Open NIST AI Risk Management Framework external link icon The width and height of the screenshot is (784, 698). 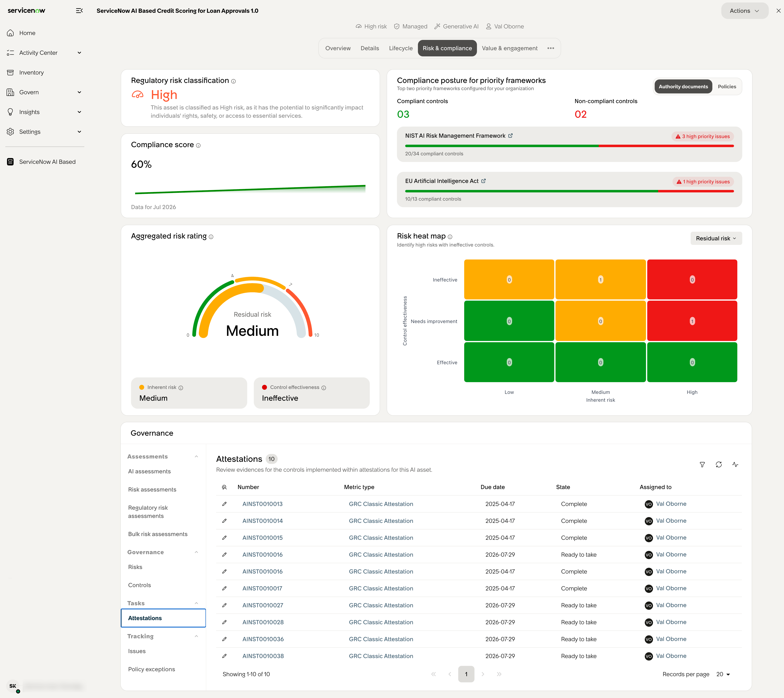tap(510, 136)
